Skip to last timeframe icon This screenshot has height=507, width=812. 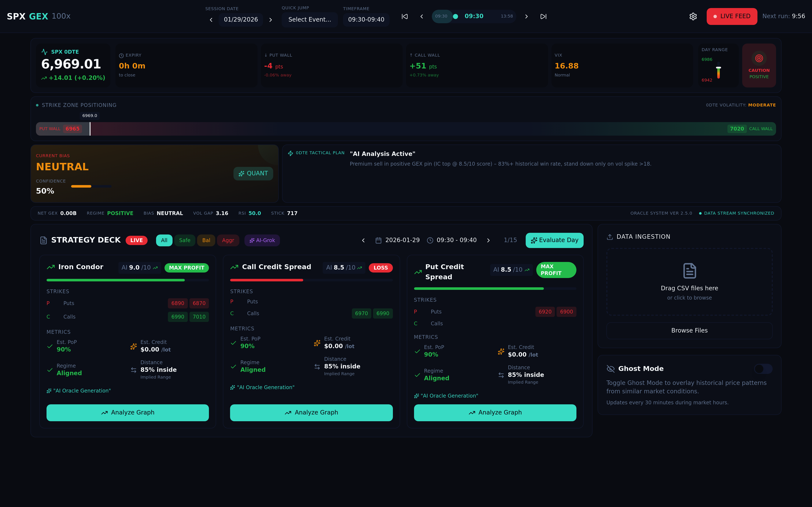click(x=543, y=16)
